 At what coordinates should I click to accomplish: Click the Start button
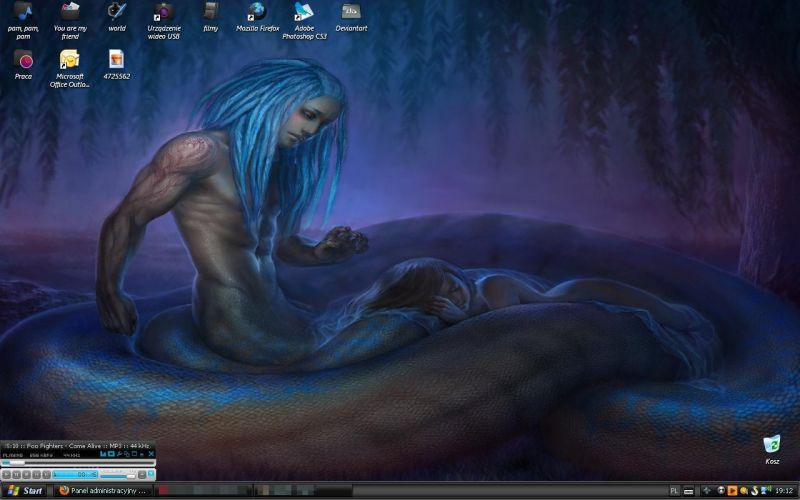point(24,491)
